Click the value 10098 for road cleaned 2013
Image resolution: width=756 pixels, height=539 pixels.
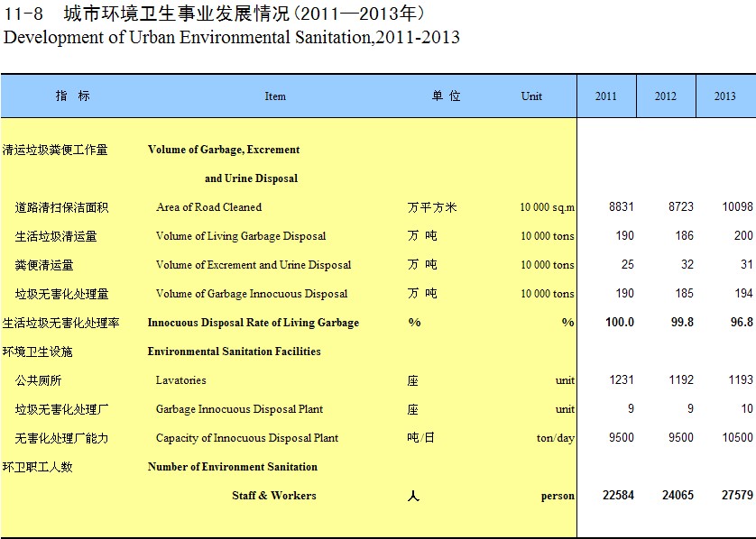click(x=736, y=207)
